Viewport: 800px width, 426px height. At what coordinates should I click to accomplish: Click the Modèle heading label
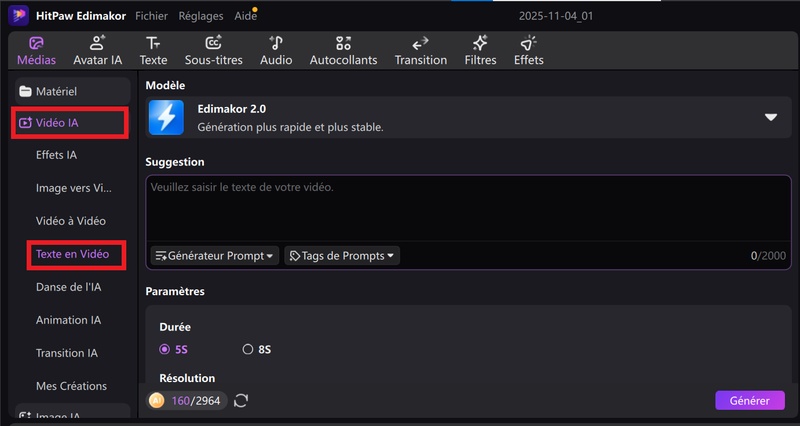pos(165,85)
